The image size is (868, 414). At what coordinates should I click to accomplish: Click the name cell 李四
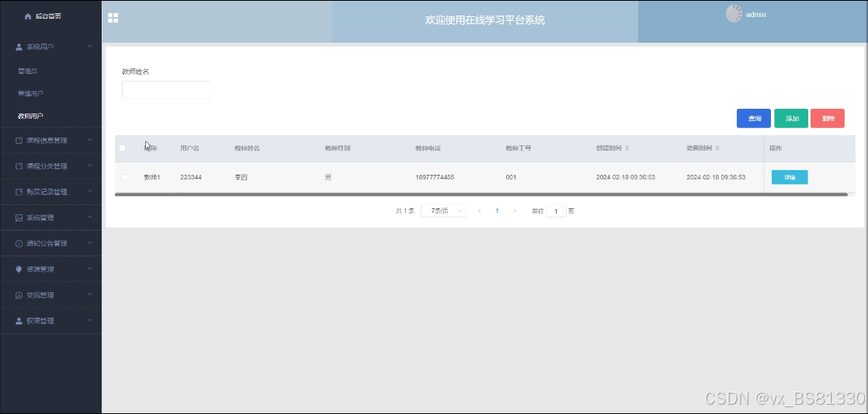241,177
